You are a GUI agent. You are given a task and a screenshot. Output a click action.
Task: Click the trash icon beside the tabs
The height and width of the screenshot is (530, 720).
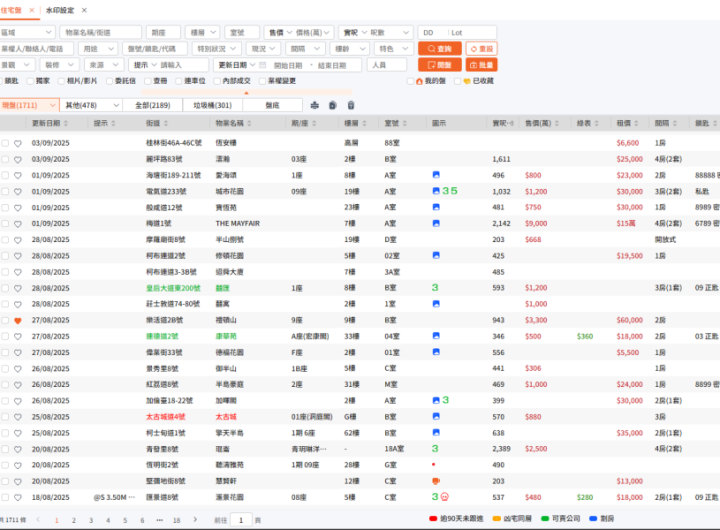click(350, 105)
